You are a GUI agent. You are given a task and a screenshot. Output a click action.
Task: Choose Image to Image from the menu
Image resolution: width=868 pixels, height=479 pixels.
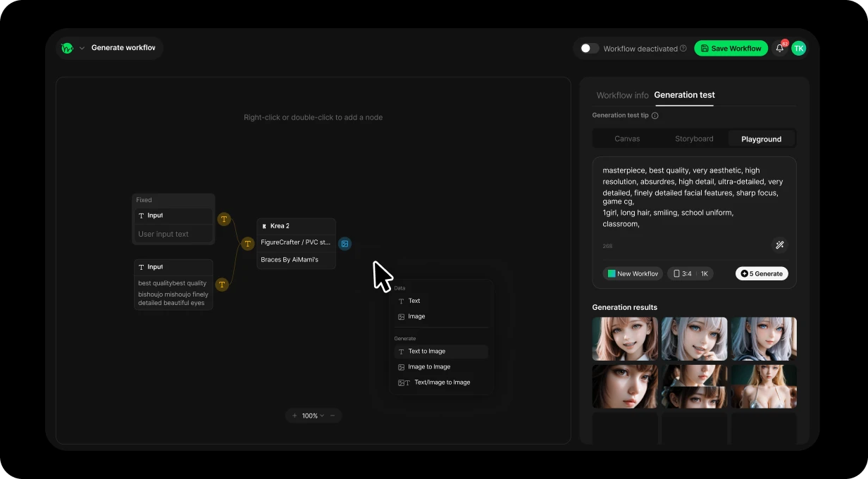click(440, 367)
